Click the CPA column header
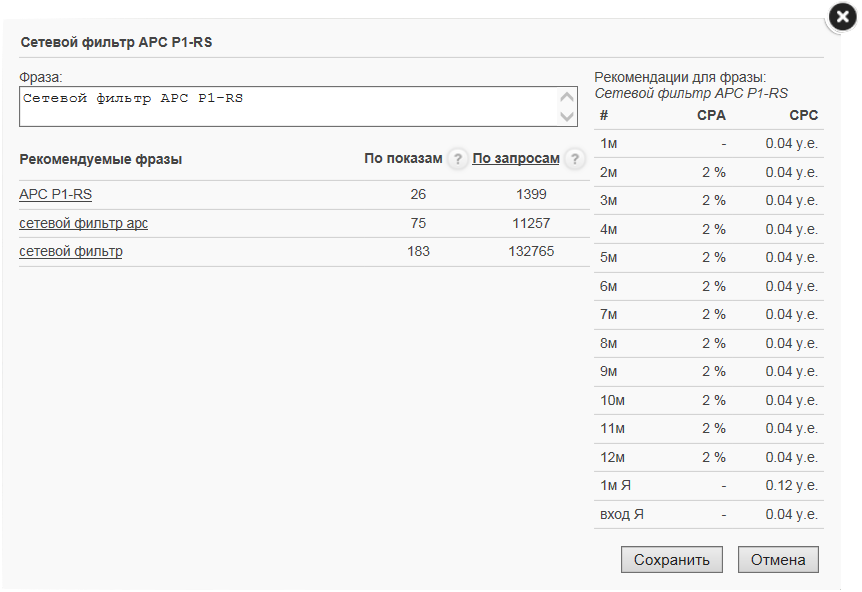The image size is (862, 592). (x=711, y=115)
